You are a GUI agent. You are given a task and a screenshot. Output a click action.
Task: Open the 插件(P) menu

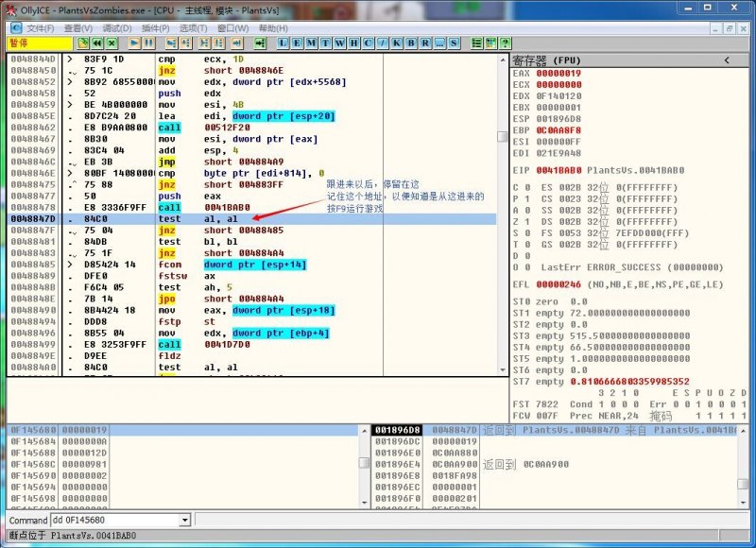[155, 28]
